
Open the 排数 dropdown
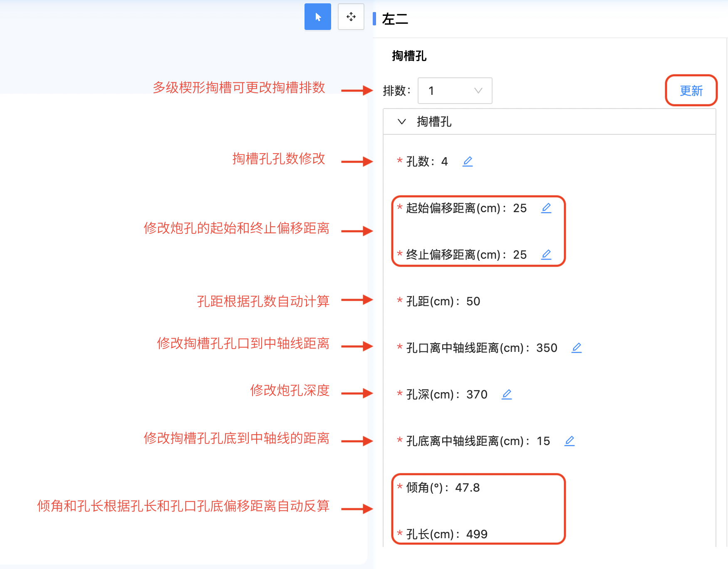(455, 91)
